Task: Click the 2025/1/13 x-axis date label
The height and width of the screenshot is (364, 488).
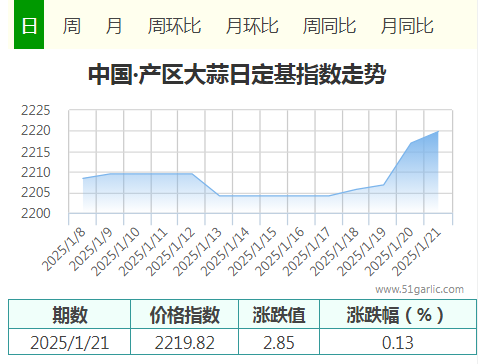Action: (197, 252)
